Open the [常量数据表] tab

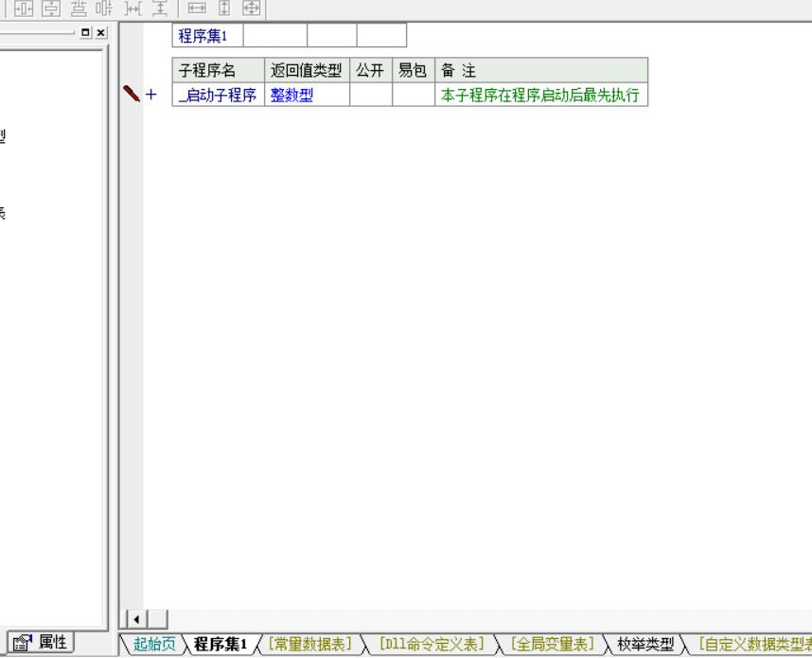tap(309, 644)
